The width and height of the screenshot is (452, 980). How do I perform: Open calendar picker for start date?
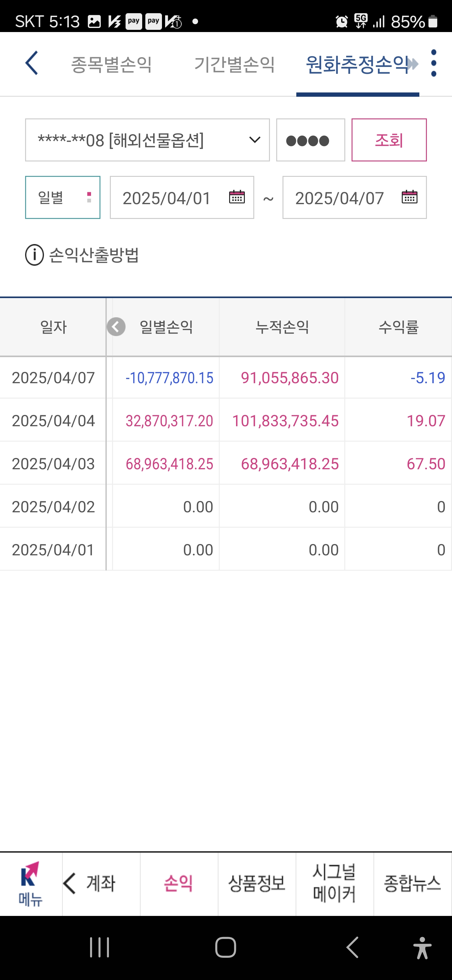click(x=237, y=197)
